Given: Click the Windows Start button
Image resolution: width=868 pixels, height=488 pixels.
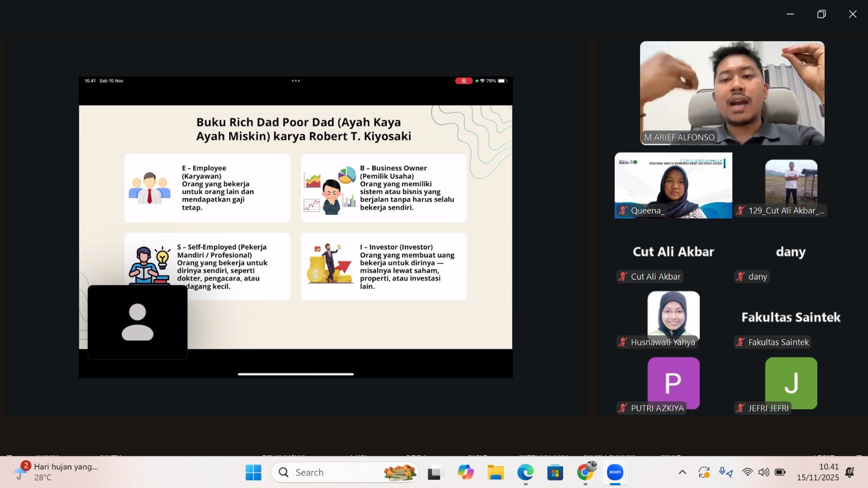Looking at the screenshot, I should point(253,472).
